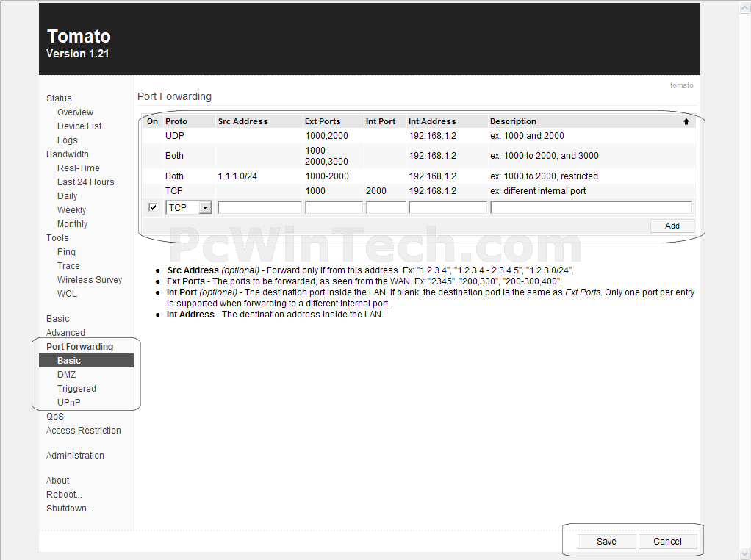Open Access Restriction page
The width and height of the screenshot is (751, 560).
84,430
